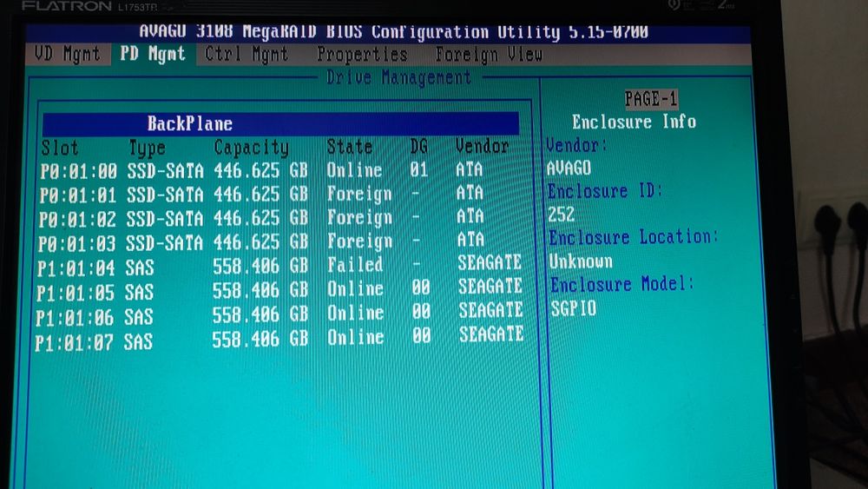Click the Enclosure Info heading
This screenshot has width=868, height=489.
pos(634,122)
